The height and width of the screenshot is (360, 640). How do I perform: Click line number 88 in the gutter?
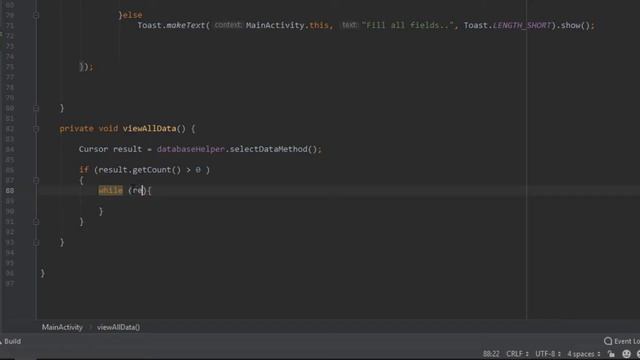(10, 191)
